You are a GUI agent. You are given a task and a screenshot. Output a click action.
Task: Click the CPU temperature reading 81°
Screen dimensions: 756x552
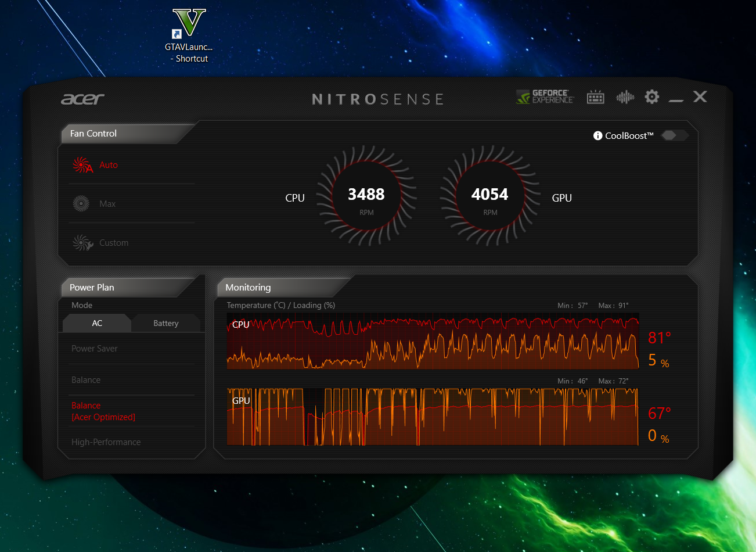tap(660, 338)
